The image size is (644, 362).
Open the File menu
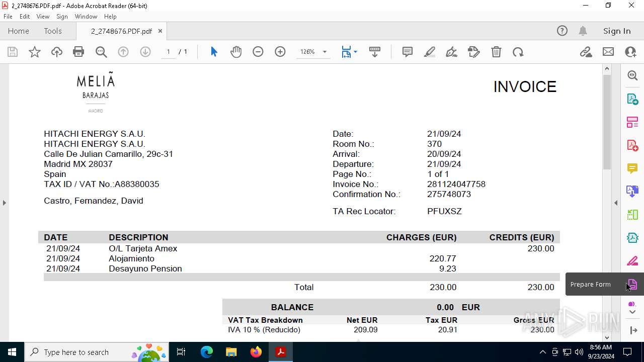point(8,17)
